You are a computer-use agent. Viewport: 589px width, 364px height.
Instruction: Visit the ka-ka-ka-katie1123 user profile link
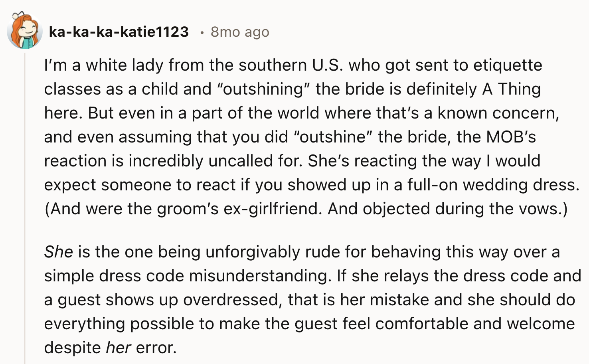coord(119,32)
